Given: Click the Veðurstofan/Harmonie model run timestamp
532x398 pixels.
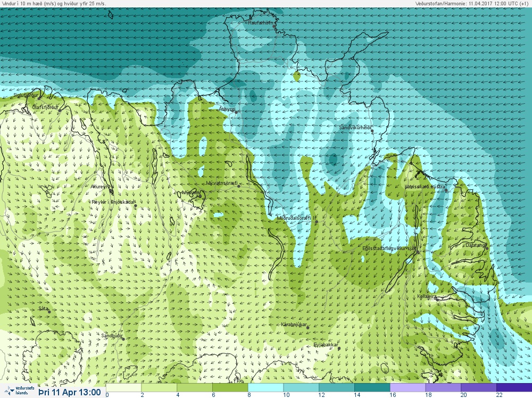Looking at the screenshot, I should point(471,3).
